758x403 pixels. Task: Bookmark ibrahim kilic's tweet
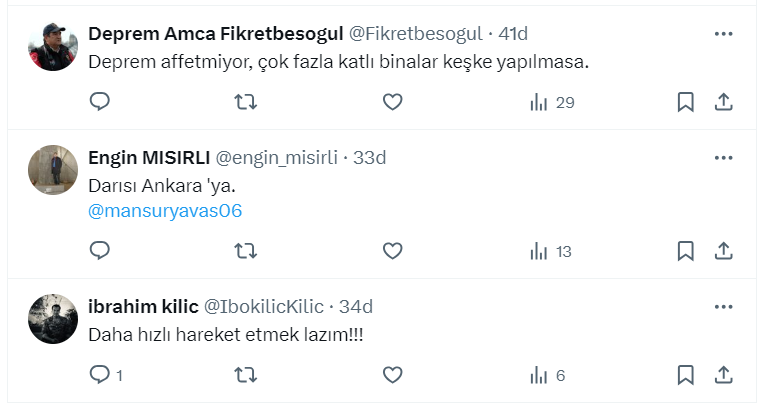[x=686, y=375]
